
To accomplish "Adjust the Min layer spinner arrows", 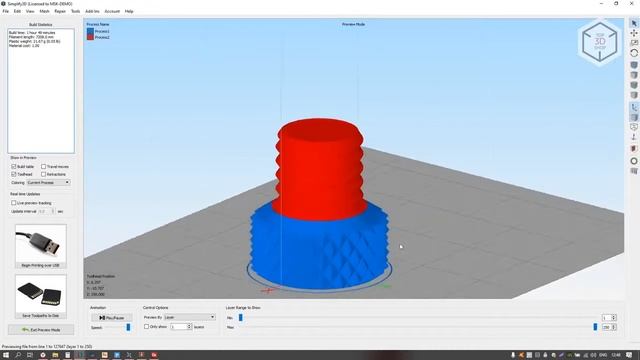I will pyautogui.click(x=614, y=318).
